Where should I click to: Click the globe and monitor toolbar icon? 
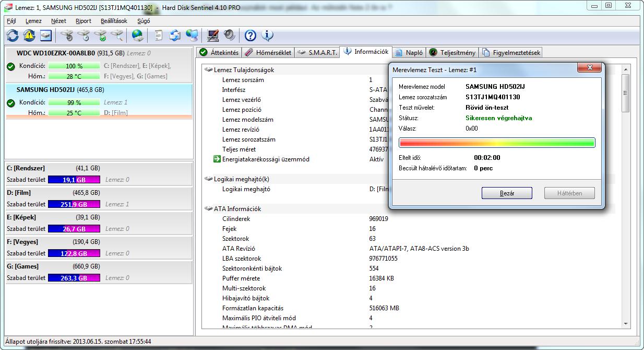click(x=192, y=36)
